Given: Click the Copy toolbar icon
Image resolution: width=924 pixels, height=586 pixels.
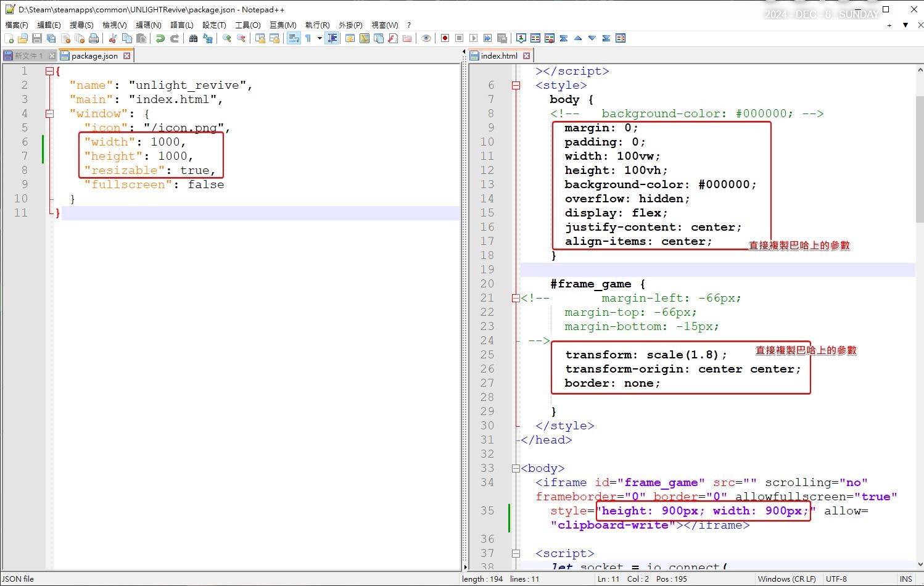Looking at the screenshot, I should pos(127,38).
